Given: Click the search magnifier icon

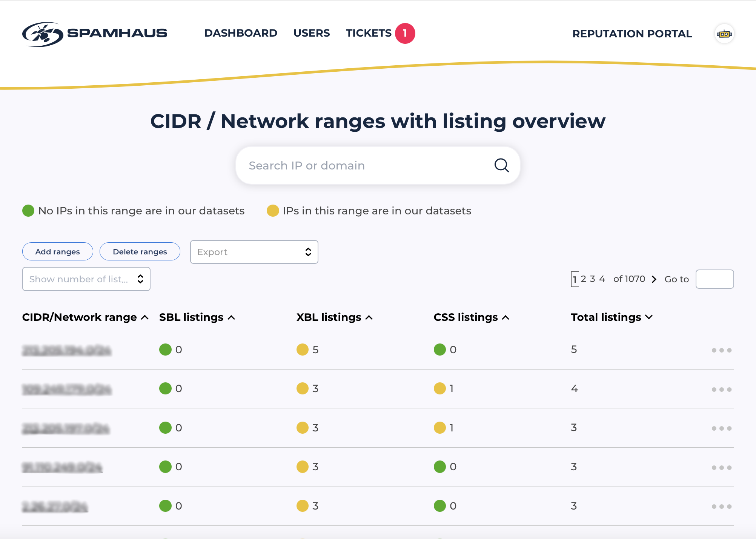Looking at the screenshot, I should 501,165.
